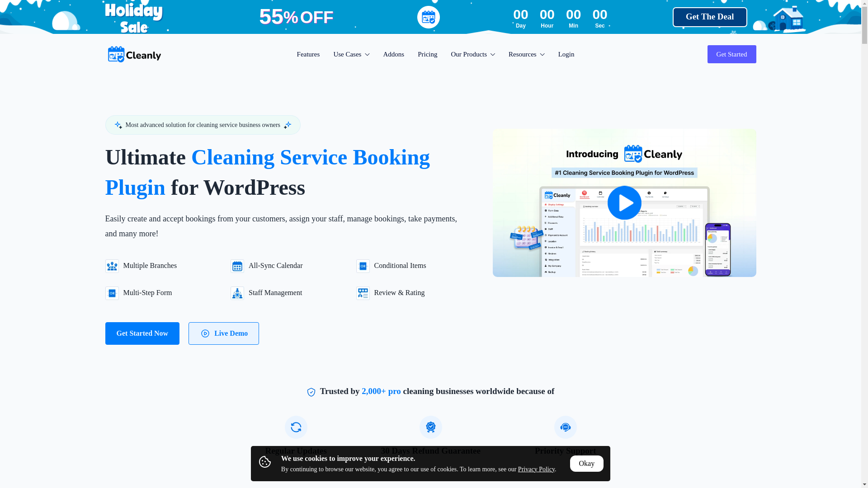Click the Cleanly logo in the navbar
This screenshot has height=488, width=868.
134,54
